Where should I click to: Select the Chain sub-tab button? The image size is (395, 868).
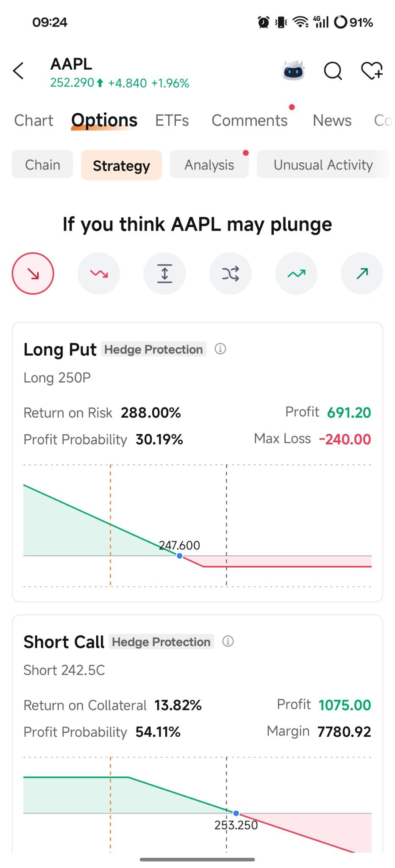(42, 164)
